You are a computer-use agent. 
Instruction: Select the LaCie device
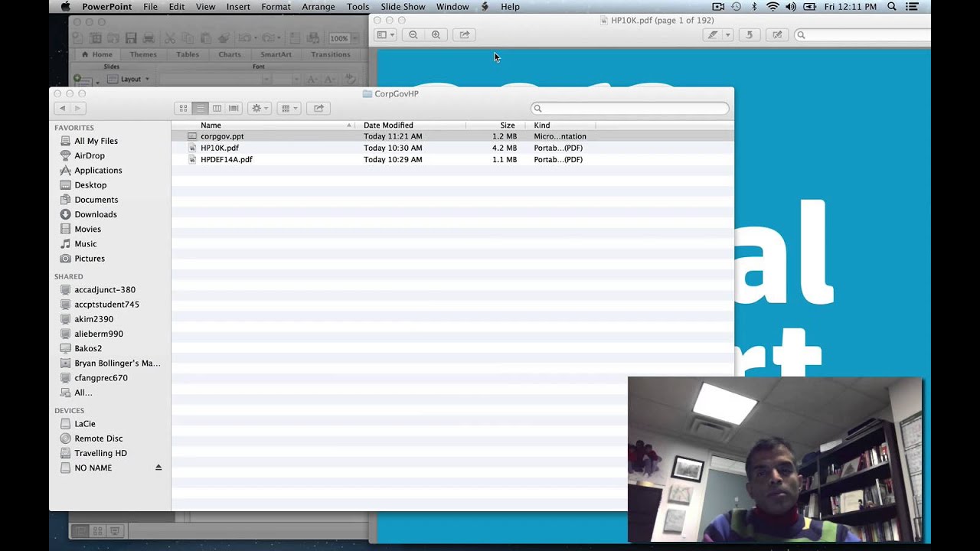point(85,423)
